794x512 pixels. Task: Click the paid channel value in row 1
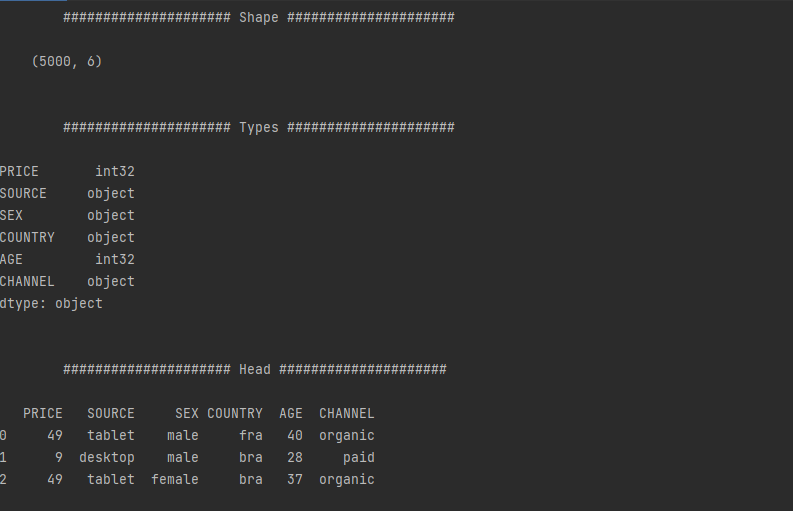[359, 457]
